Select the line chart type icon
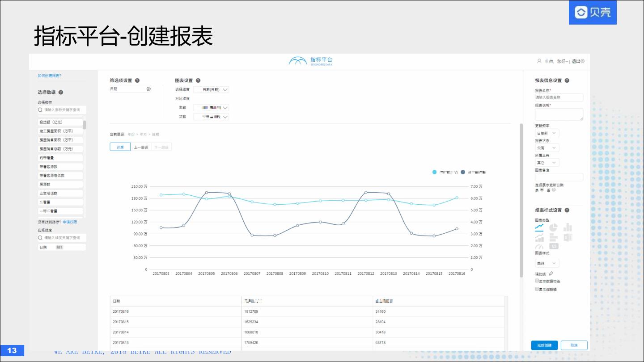Image resolution: width=644 pixels, height=362 pixels. coord(539,227)
